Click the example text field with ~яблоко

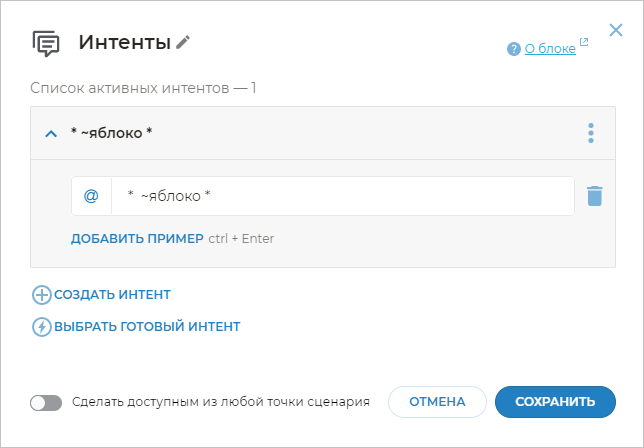tap(340, 196)
